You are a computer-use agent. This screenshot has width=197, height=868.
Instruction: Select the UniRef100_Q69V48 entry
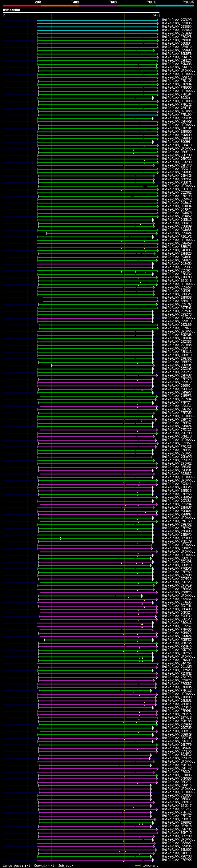tap(177, 200)
